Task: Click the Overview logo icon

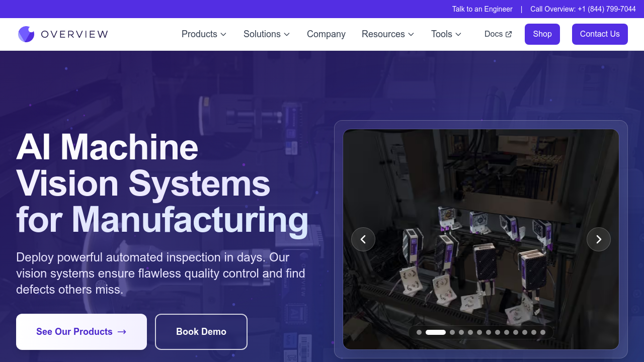Action: [26, 34]
